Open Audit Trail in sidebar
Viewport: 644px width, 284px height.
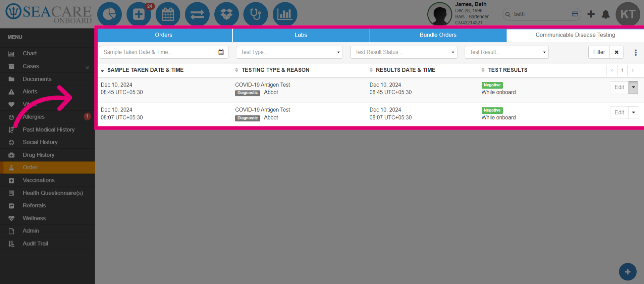(47, 243)
